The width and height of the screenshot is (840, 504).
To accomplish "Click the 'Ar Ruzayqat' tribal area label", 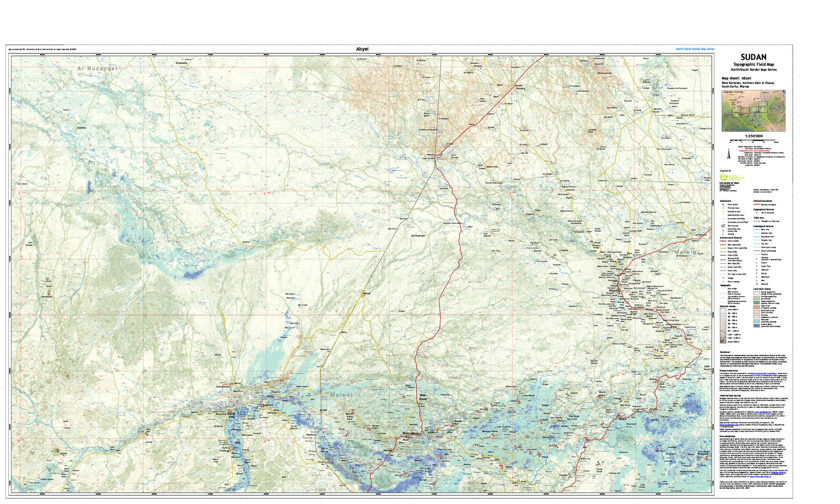I will (97, 68).
